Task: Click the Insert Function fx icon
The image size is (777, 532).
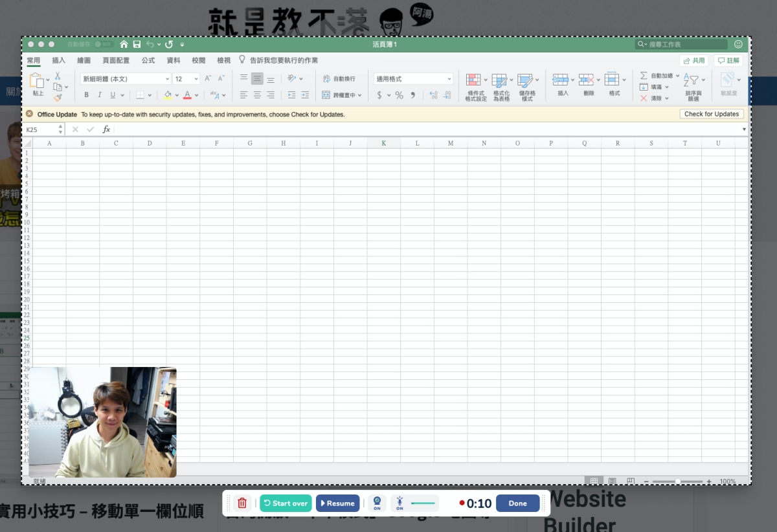Action: tap(106, 129)
